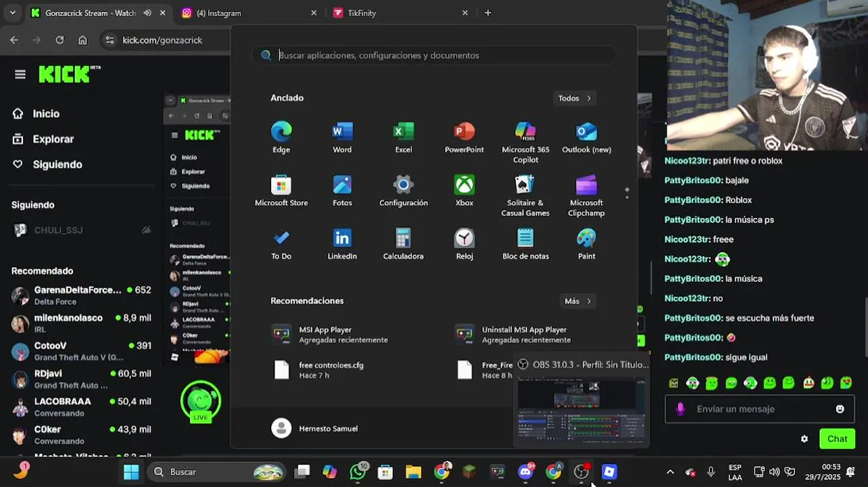This screenshot has height=487, width=868.
Task: Expand Todos pinned apps list
Action: click(575, 98)
